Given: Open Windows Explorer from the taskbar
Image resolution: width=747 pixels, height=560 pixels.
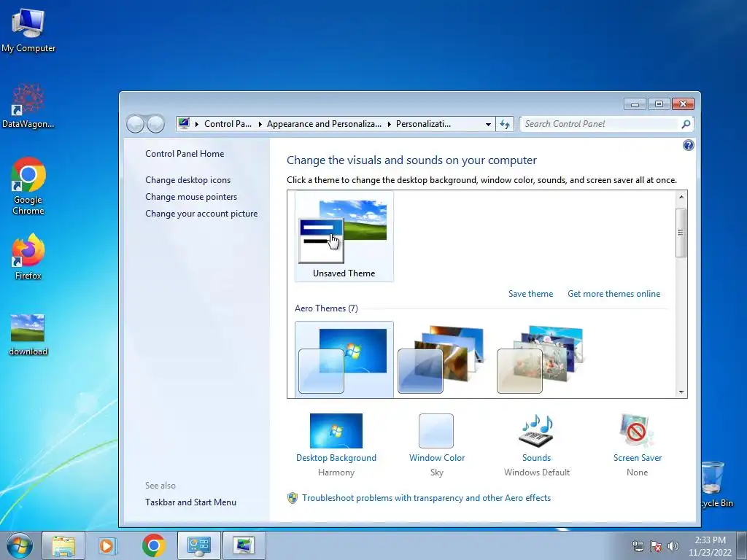Looking at the screenshot, I should 63,545.
